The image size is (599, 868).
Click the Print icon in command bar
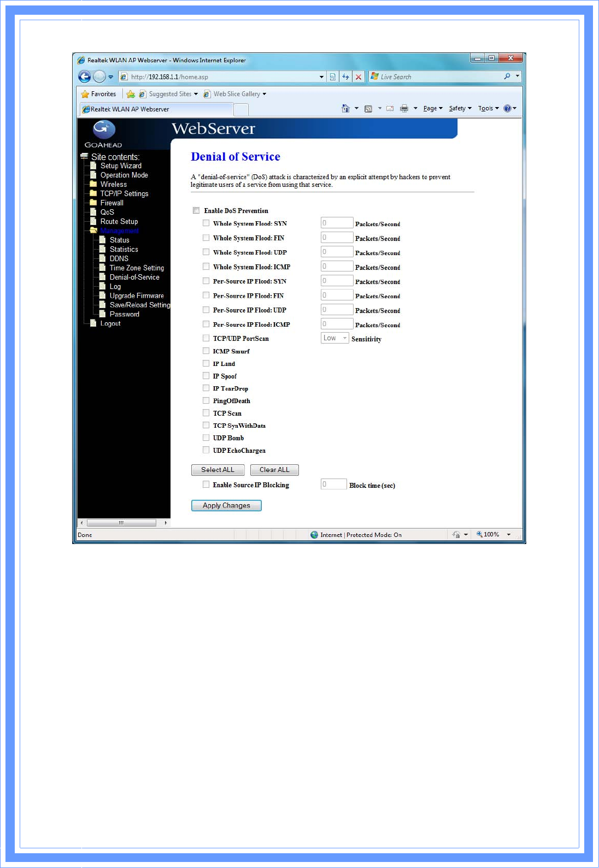click(x=404, y=108)
